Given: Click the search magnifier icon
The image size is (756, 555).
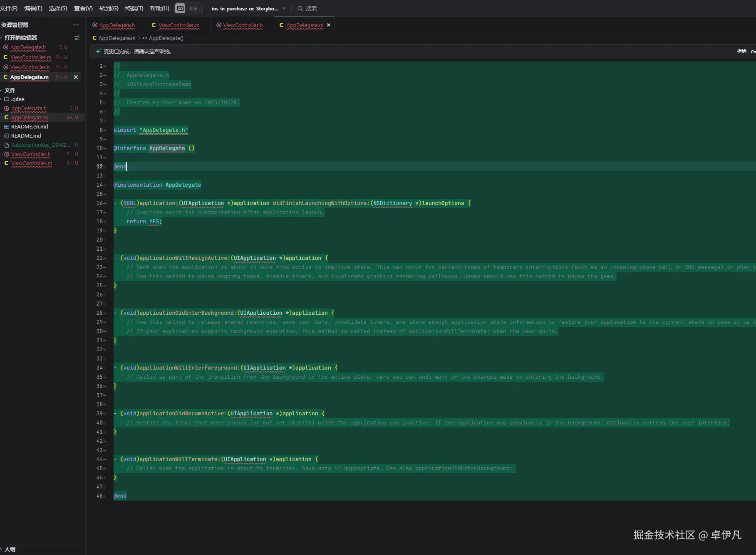Looking at the screenshot, I should click(x=300, y=8).
